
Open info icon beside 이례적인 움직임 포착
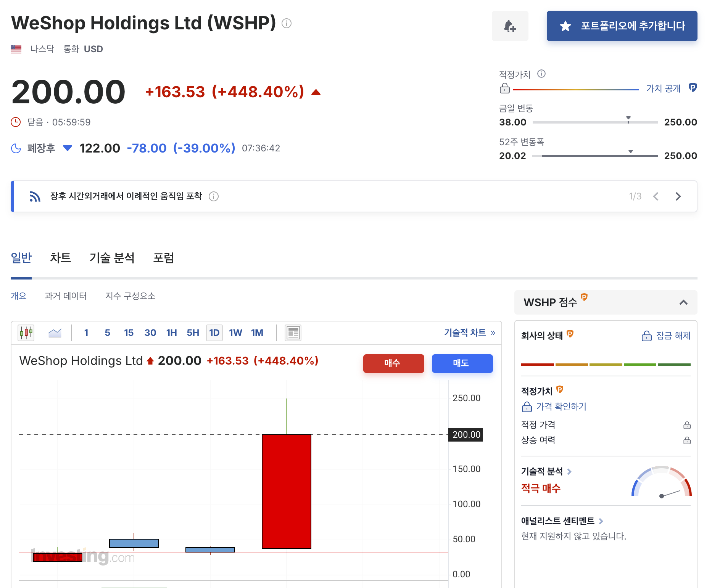pos(214,196)
